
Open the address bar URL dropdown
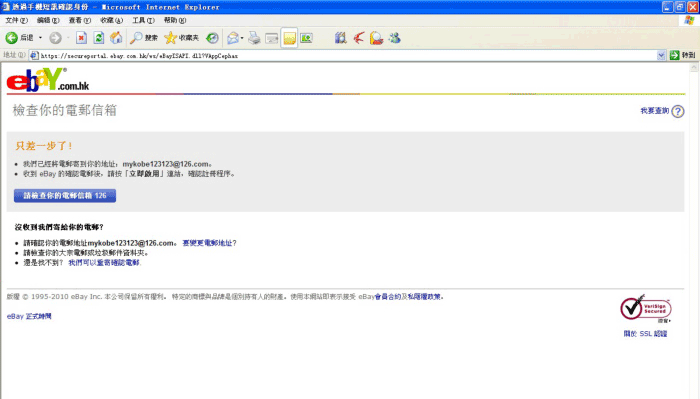661,55
